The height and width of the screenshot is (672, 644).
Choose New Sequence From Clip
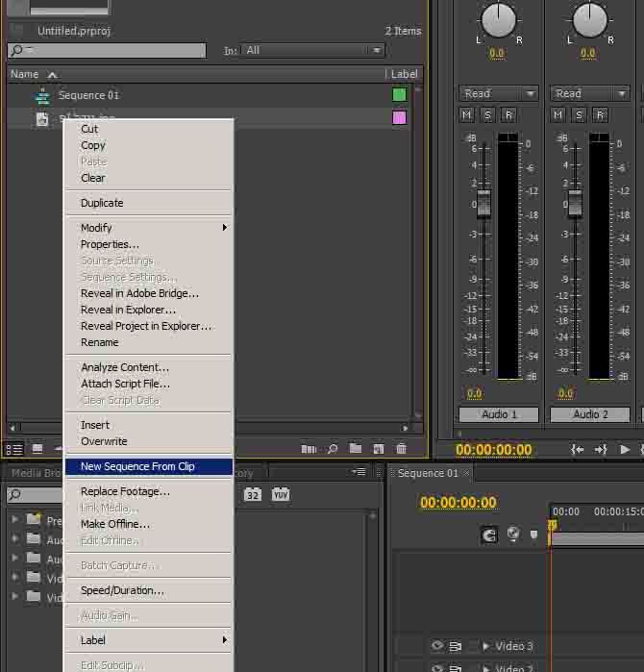click(137, 466)
